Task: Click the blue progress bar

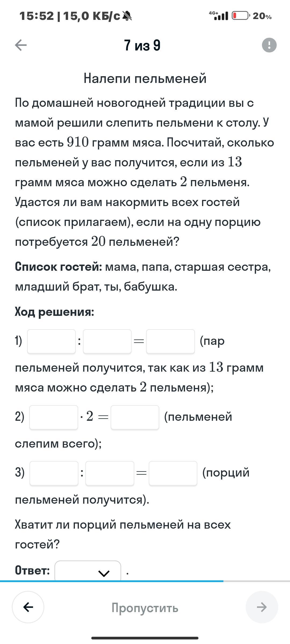Action: [x=111, y=581]
